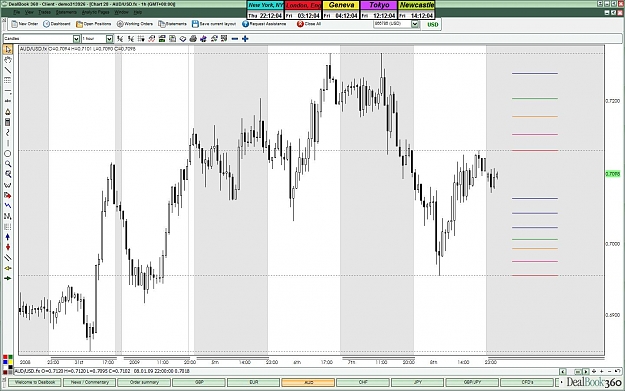Expand the 1 hour timeframe dropdown

109,39
